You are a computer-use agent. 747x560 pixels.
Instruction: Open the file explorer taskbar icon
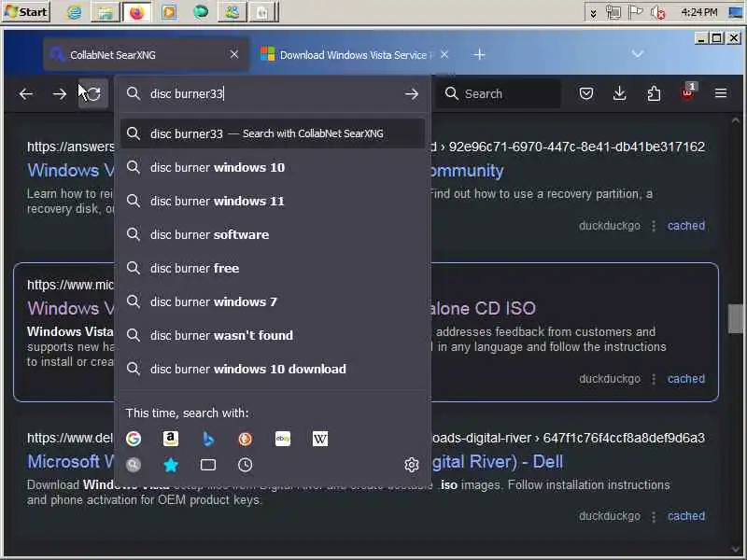pyautogui.click(x=105, y=12)
